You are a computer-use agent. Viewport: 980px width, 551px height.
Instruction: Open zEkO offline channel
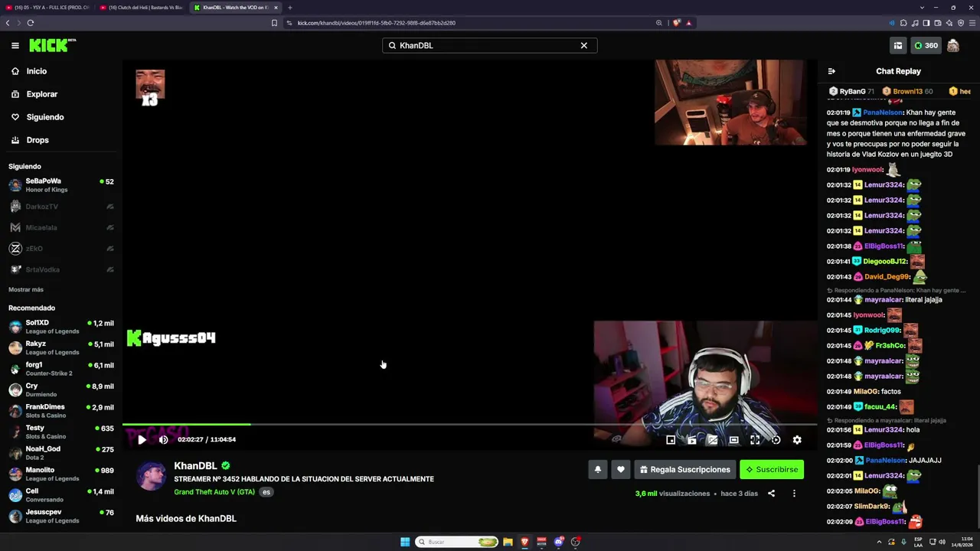[61, 249]
